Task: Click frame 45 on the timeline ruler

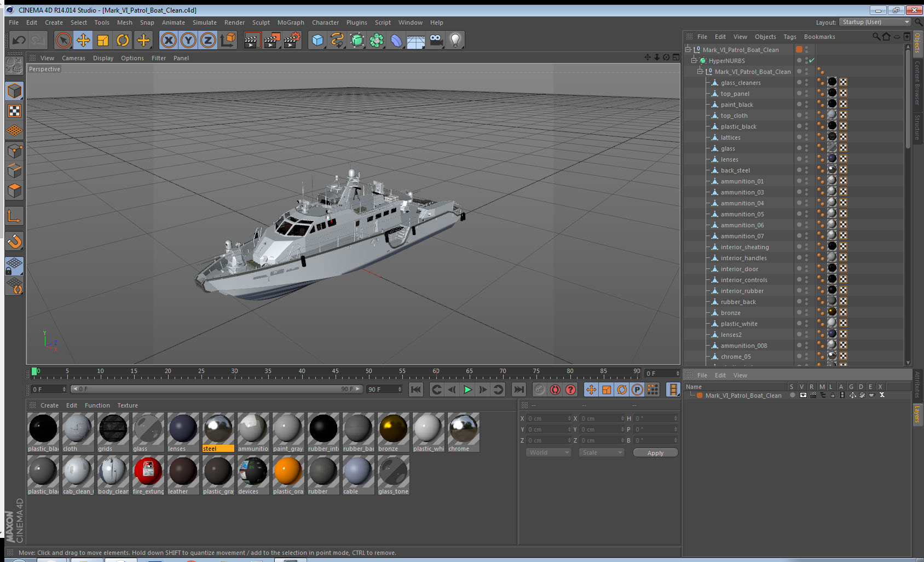Action: pos(335,371)
